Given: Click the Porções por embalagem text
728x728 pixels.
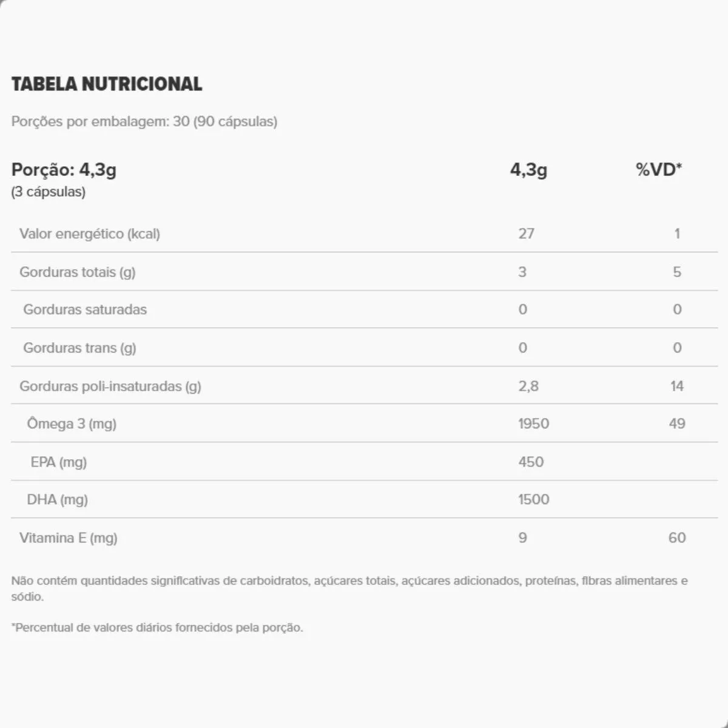Looking at the screenshot, I should click(144, 121).
